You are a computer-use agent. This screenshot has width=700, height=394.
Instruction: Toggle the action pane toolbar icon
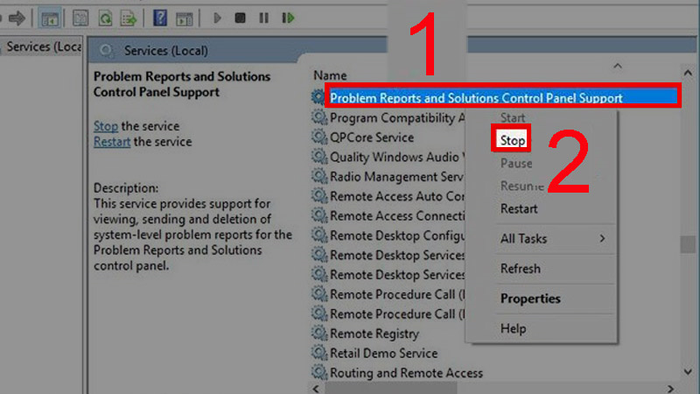[x=184, y=18]
